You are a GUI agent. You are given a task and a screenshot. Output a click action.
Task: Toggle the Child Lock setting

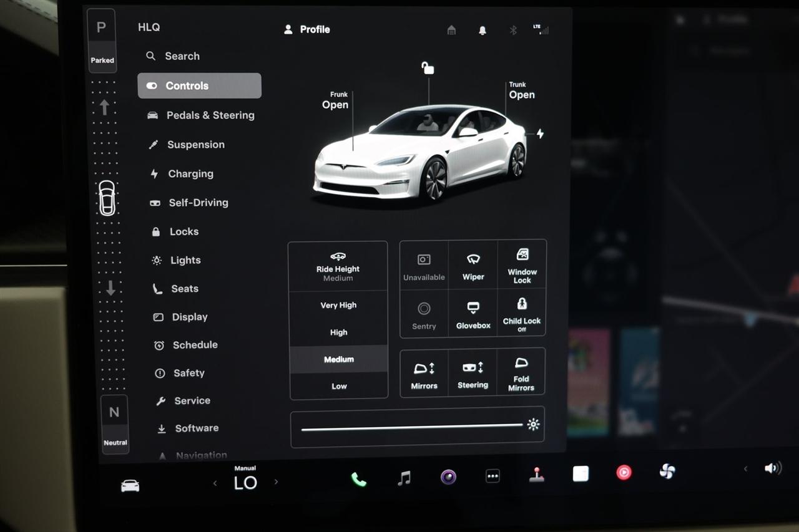coord(522,312)
